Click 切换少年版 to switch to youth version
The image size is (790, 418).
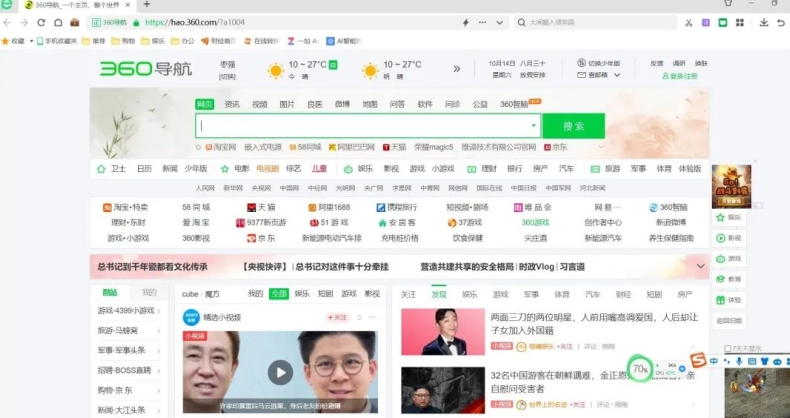point(599,63)
